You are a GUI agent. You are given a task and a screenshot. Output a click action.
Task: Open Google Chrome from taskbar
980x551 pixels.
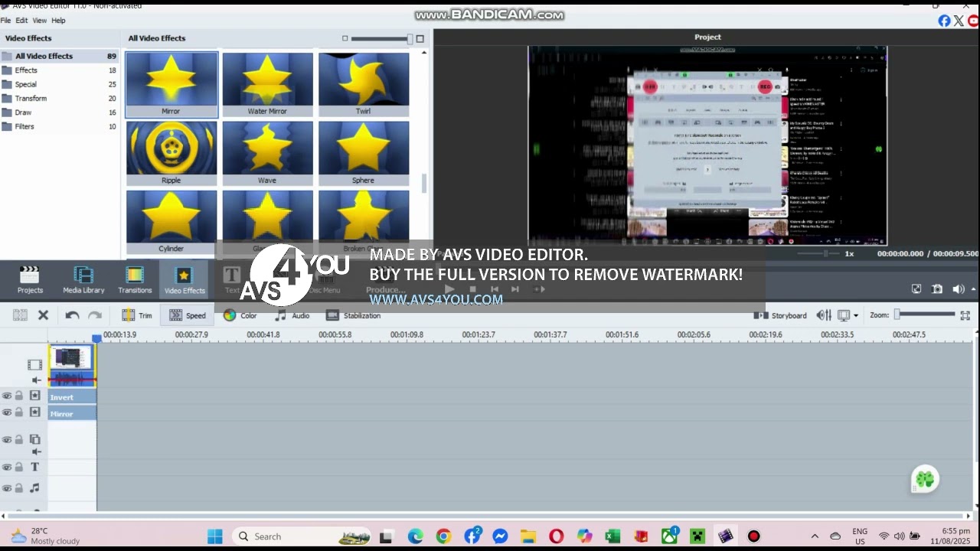coord(443,536)
